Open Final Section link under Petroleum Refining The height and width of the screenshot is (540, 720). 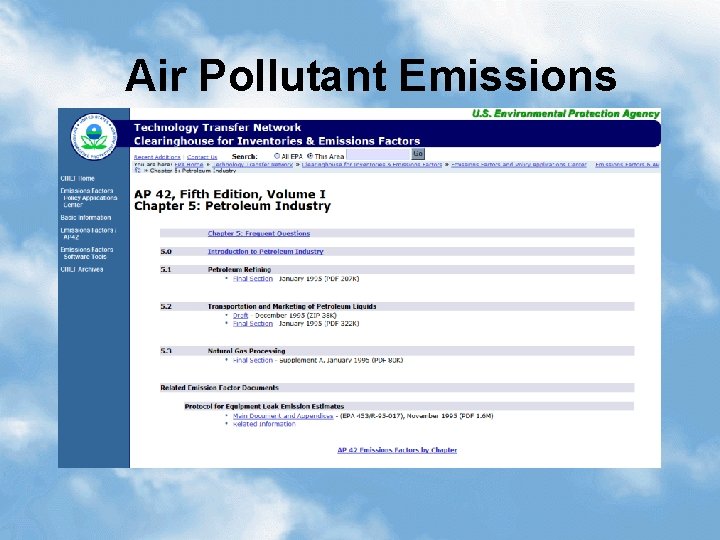click(x=253, y=279)
